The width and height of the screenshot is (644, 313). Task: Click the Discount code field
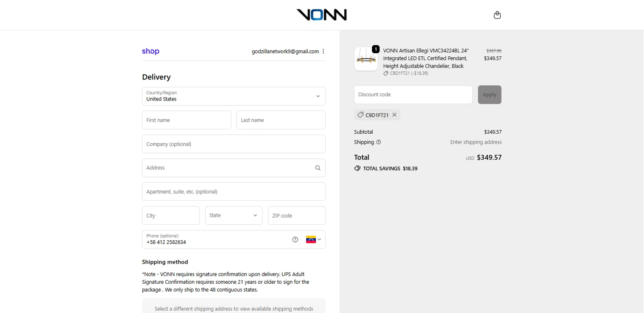pos(413,95)
